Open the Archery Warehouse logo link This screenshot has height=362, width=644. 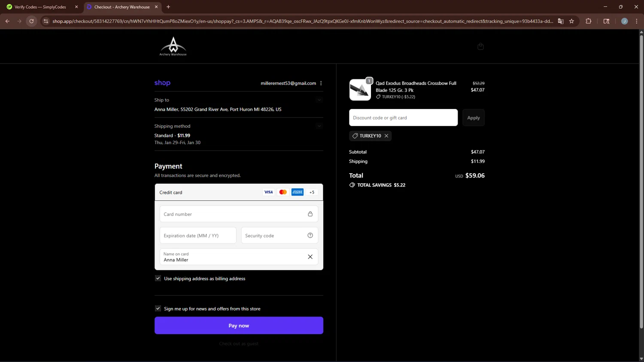click(x=173, y=46)
